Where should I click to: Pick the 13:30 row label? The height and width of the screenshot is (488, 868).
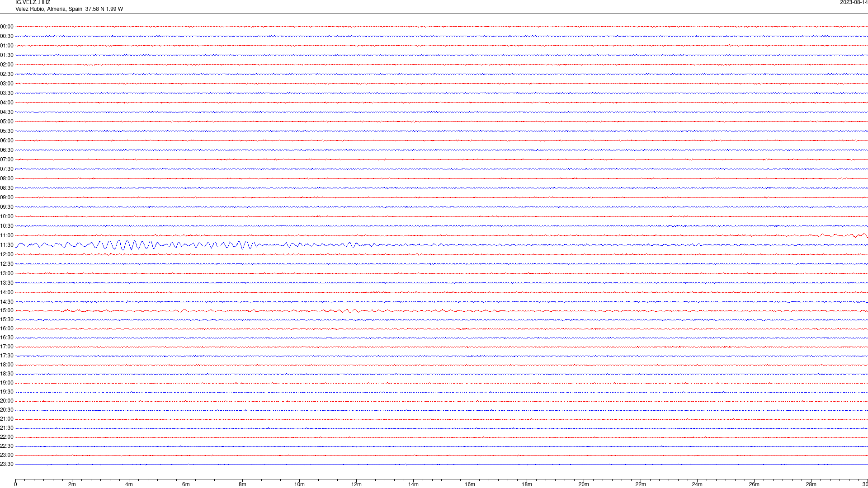click(x=7, y=283)
